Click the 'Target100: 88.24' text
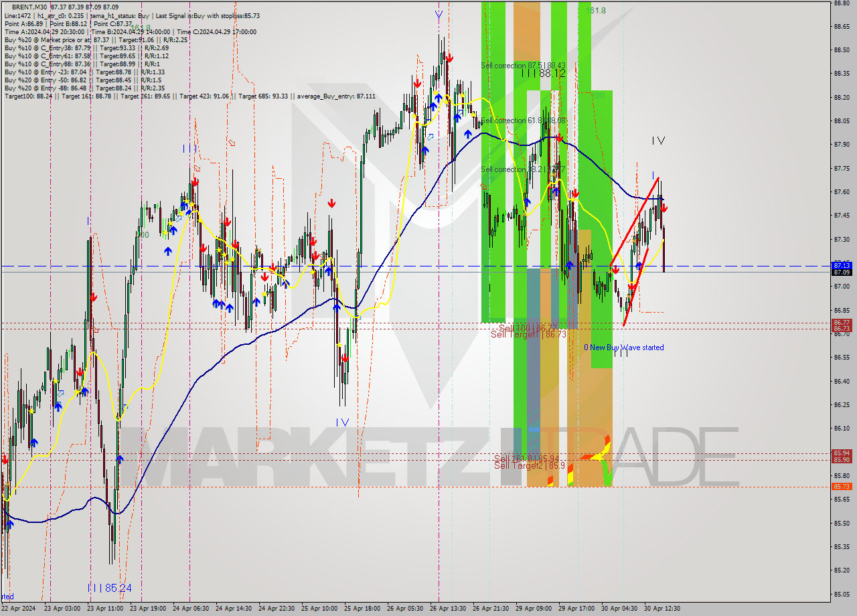This screenshot has width=857, height=616. click(x=28, y=96)
